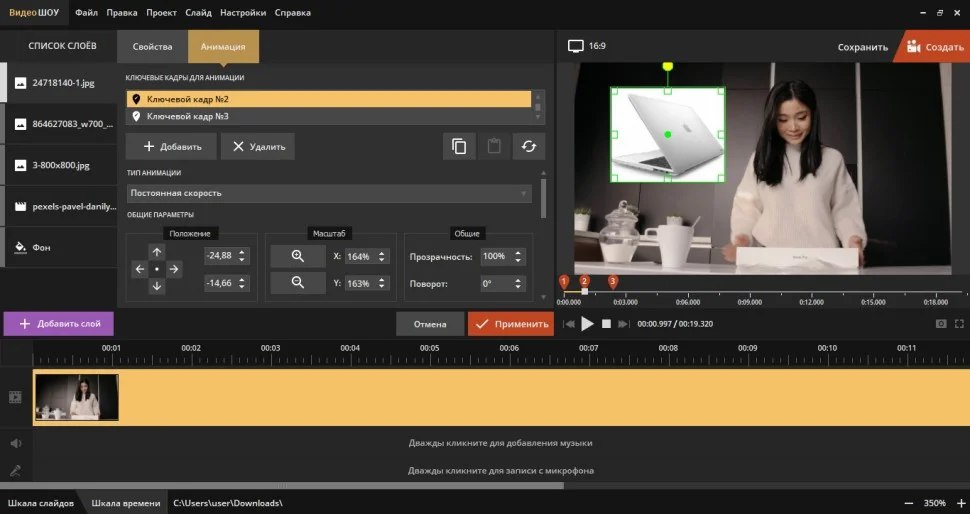The image size is (970, 514).
Task: Click the Применить button
Action: coord(510,324)
